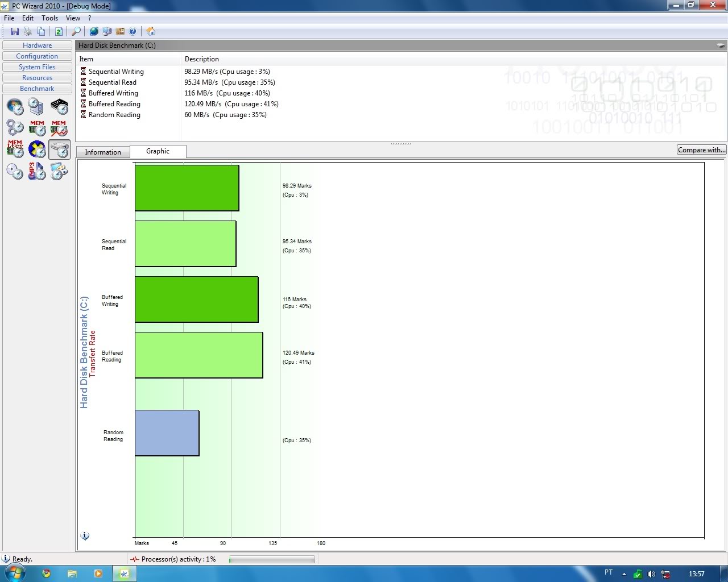
Task: Click the Home house toolbar icon
Action: pyautogui.click(x=151, y=31)
